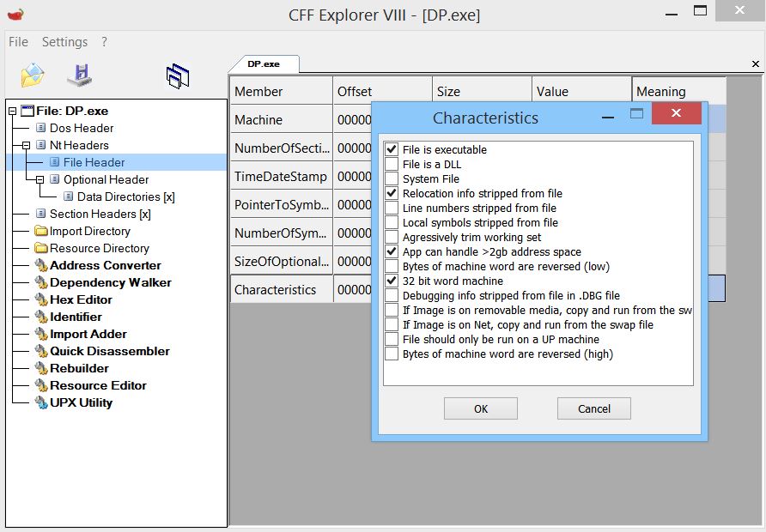
Task: Minimize the Characteristics dialog
Action: tap(608, 118)
